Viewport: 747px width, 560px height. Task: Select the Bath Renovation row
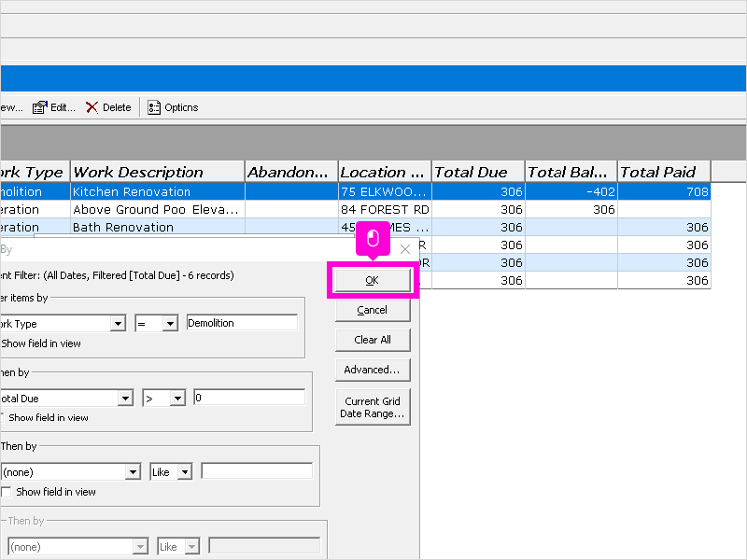[x=355, y=227]
